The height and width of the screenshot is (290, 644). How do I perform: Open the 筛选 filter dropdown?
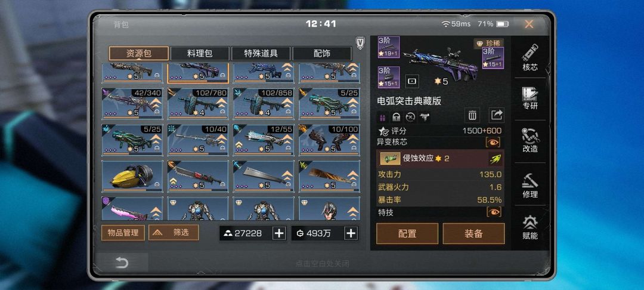pos(174,233)
